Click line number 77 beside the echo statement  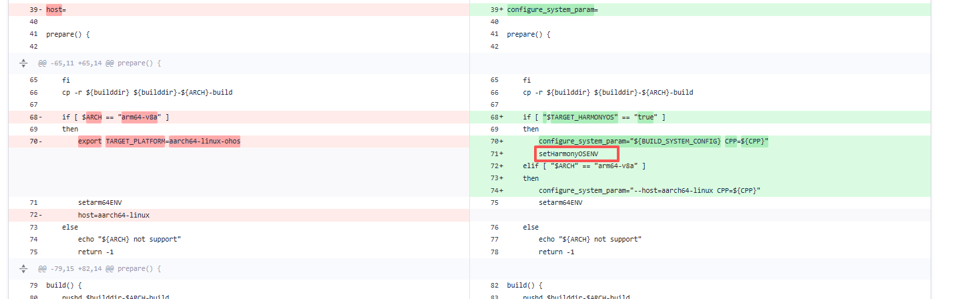(495, 239)
